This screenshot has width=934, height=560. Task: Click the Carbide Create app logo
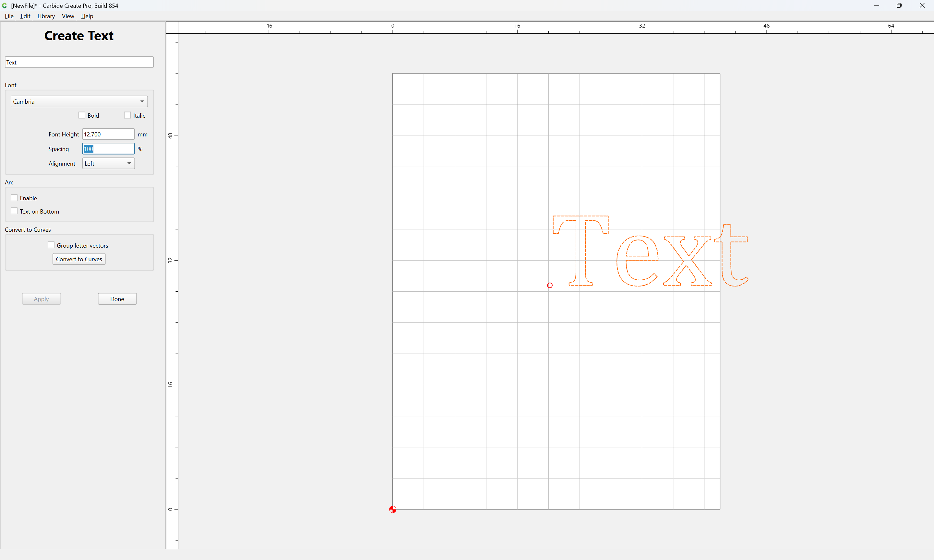point(5,5)
